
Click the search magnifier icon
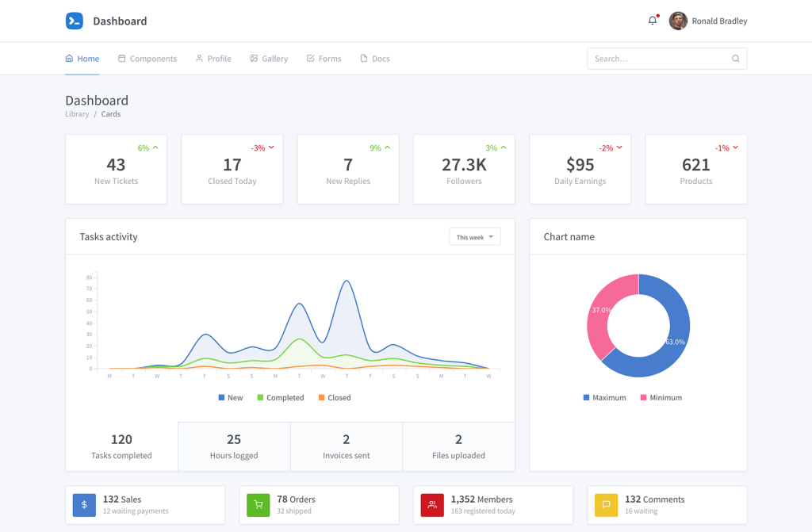(735, 59)
